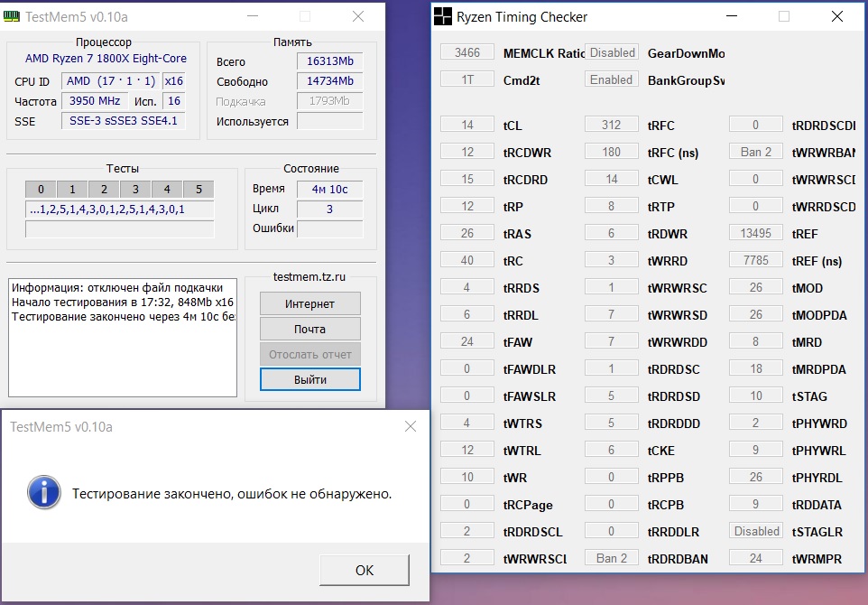
Task: Click the 3466 MEMCLK Ratio value
Action: (x=467, y=52)
